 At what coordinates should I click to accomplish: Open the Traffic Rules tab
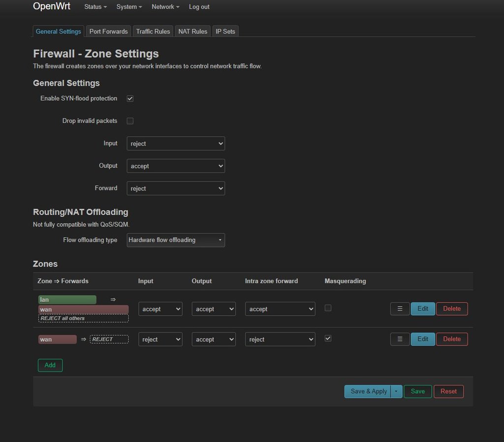[x=153, y=31]
